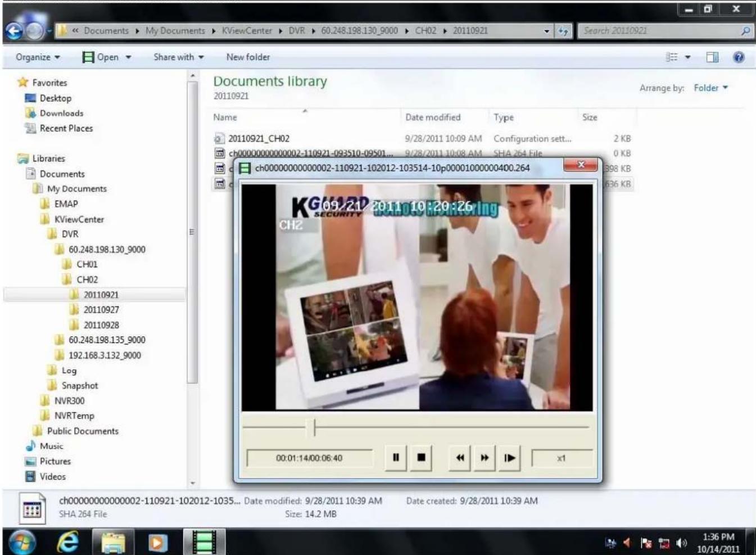Change Arrange by Folder option
Viewport: 756px width, 555px height.
(710, 88)
